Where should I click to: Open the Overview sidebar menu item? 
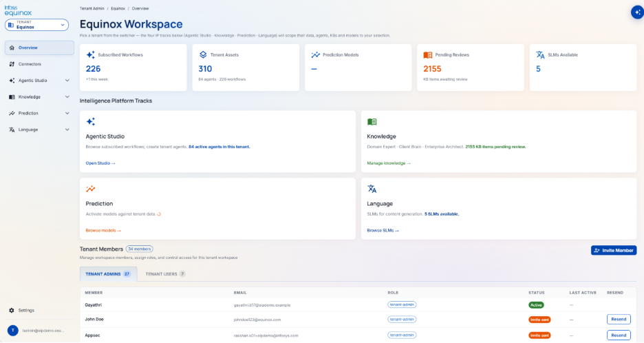tap(39, 48)
